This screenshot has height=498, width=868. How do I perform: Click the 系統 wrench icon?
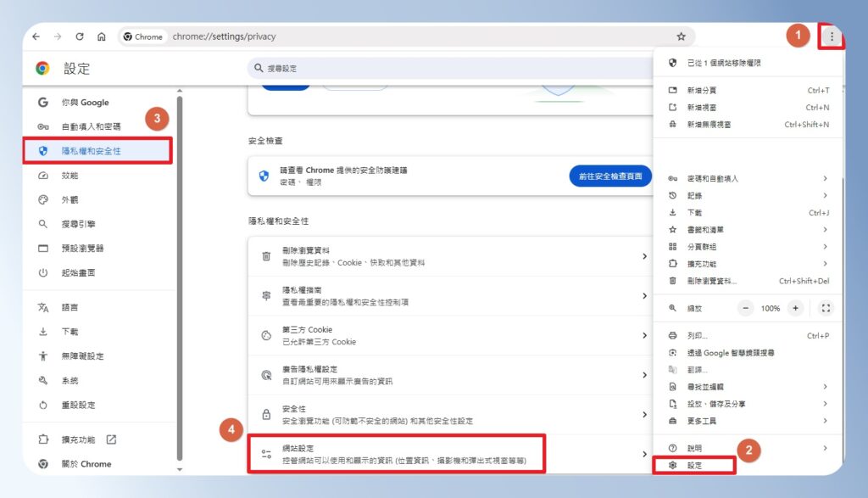(43, 381)
